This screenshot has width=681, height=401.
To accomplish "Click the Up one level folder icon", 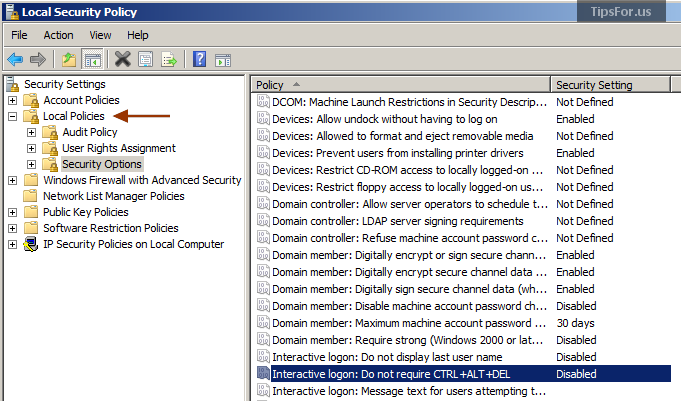I will pyautogui.click(x=69, y=59).
